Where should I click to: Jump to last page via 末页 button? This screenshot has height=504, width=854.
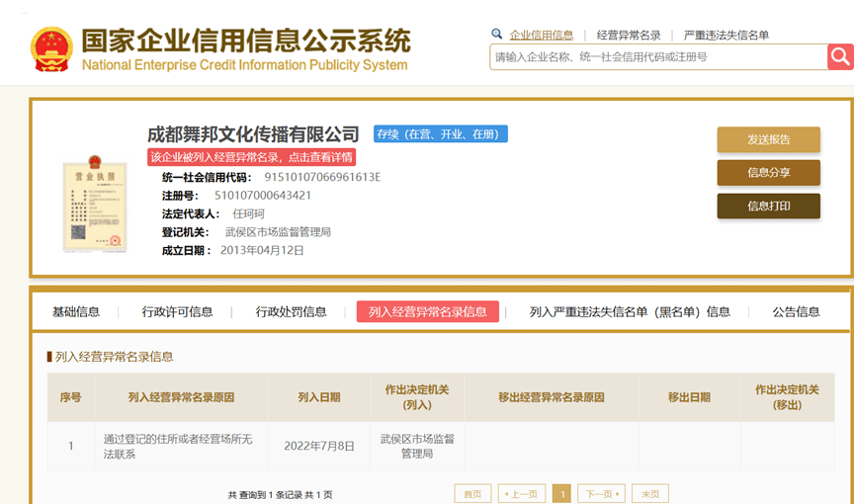[x=650, y=494]
